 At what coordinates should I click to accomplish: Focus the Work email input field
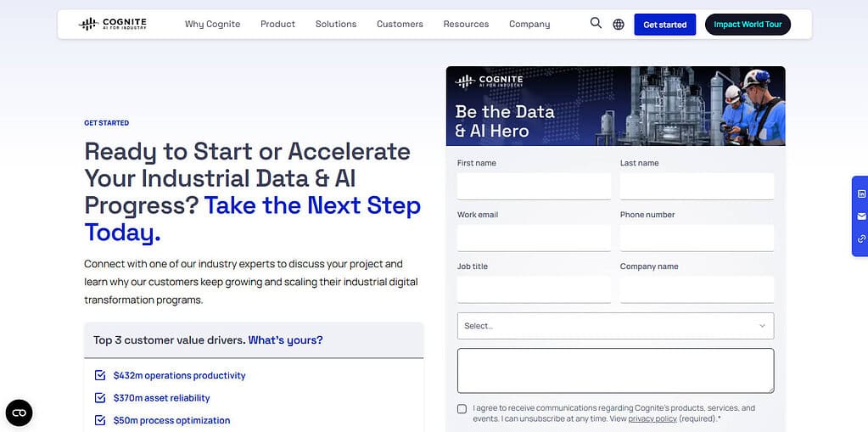535,238
